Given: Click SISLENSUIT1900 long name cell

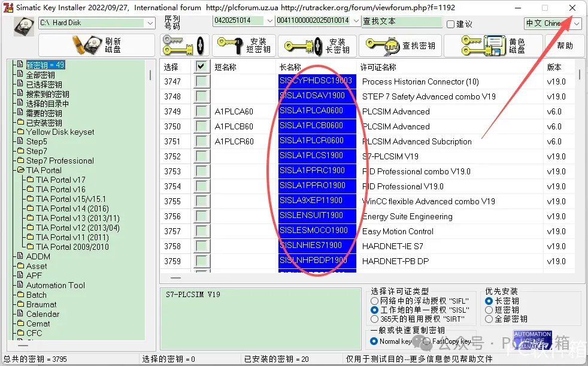Looking at the screenshot, I should coord(317,216).
